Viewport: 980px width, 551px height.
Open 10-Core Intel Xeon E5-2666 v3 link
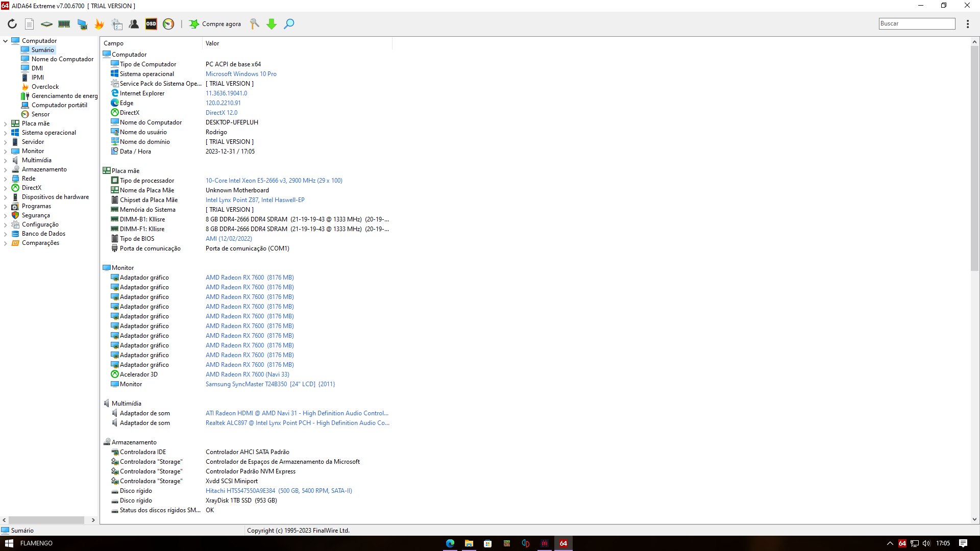pos(274,181)
